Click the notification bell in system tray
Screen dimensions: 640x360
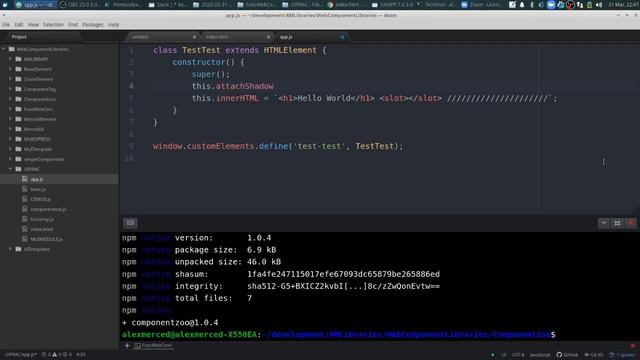coord(522,5)
